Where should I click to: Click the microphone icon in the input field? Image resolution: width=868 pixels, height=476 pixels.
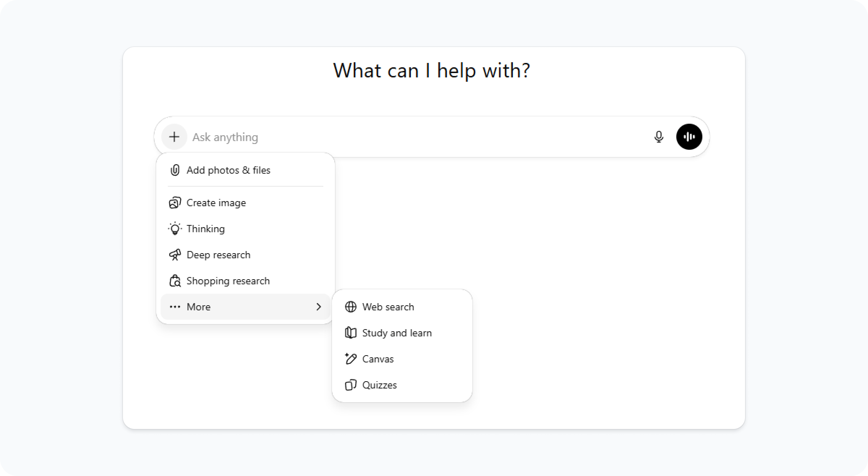pyautogui.click(x=659, y=137)
